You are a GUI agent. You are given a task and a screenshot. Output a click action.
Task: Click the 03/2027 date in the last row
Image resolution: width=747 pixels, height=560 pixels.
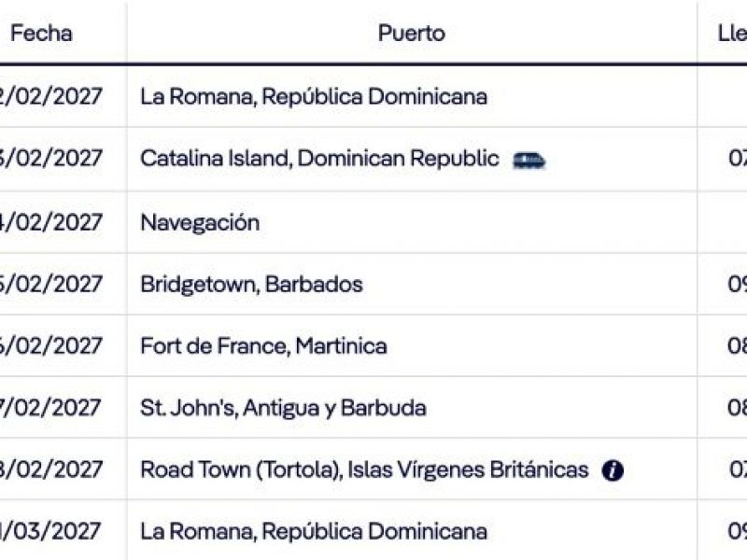click(50, 532)
